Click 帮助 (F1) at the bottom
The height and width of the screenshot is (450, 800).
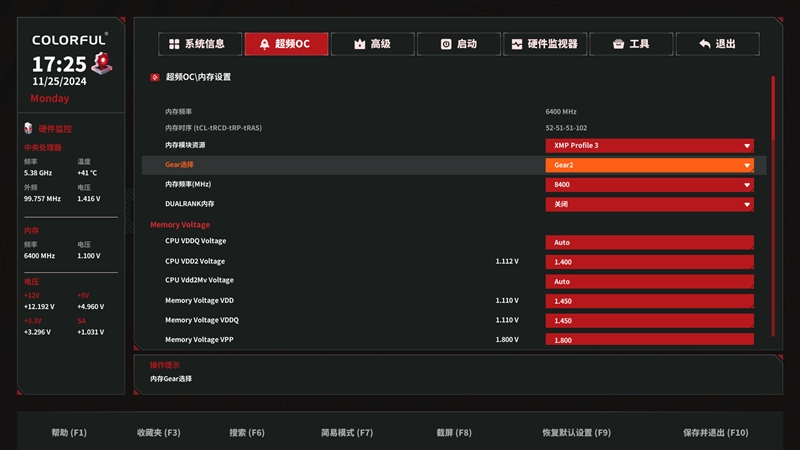[69, 433]
